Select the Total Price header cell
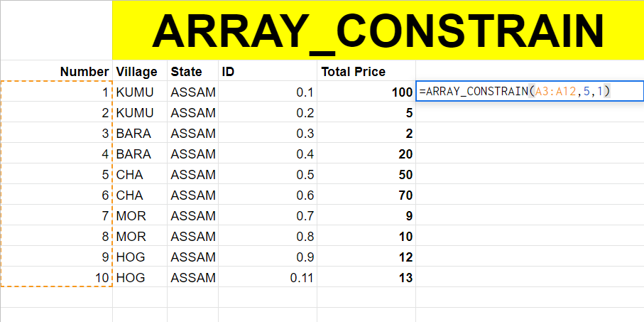The width and height of the screenshot is (644, 322). click(x=366, y=71)
